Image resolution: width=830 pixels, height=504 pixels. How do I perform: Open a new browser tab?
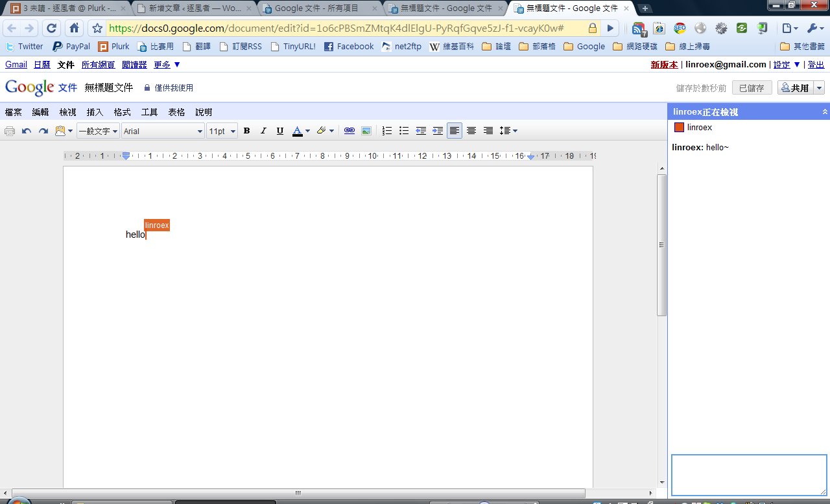(x=645, y=8)
